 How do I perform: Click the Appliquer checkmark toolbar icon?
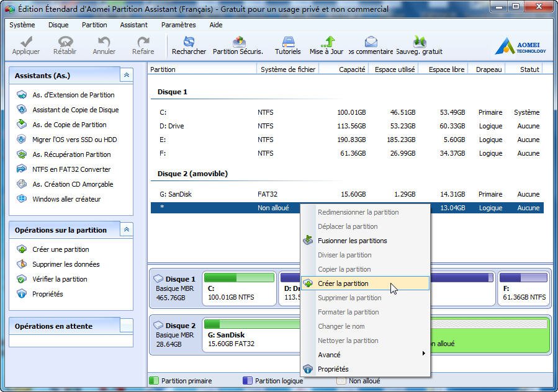pos(26,42)
